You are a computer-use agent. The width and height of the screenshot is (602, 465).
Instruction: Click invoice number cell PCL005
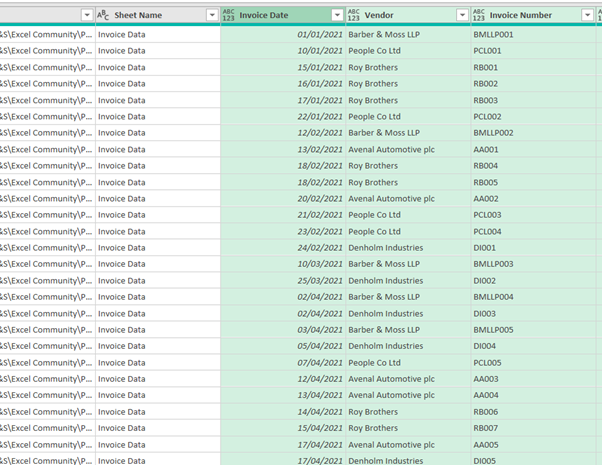click(533, 362)
